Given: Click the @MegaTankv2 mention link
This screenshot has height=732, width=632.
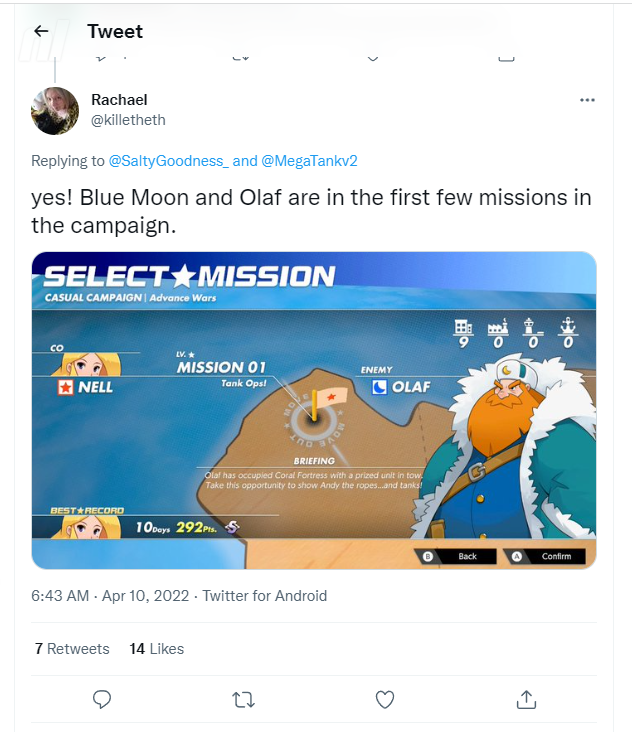Looking at the screenshot, I should [x=309, y=161].
